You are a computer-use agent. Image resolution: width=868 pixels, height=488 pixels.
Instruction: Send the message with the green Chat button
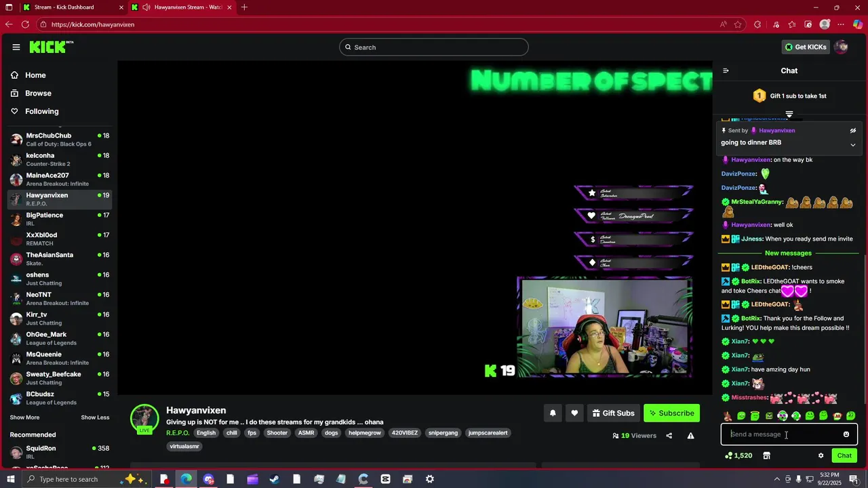[844, 455]
